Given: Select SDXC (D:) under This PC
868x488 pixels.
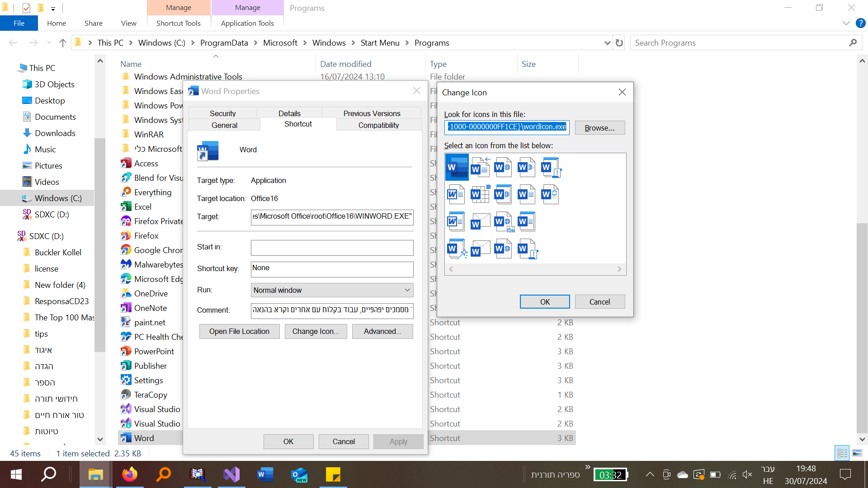Looking at the screenshot, I should [52, 214].
